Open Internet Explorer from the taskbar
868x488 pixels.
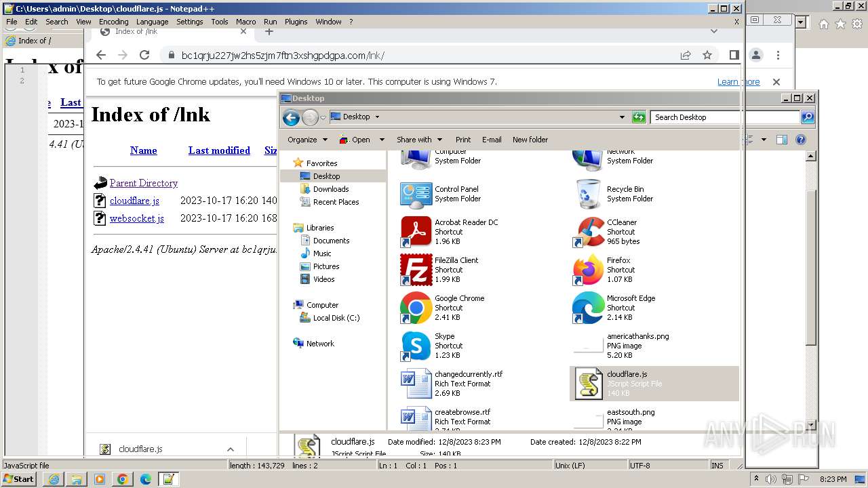click(x=54, y=479)
